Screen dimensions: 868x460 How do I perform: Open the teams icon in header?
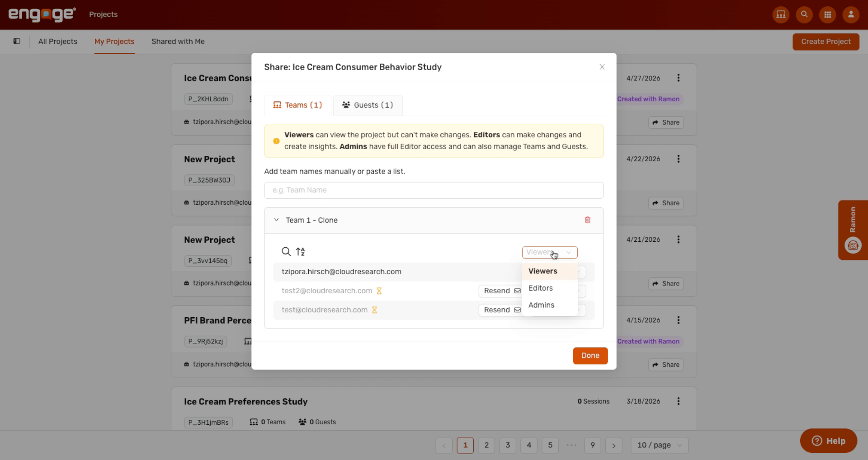[x=781, y=14]
